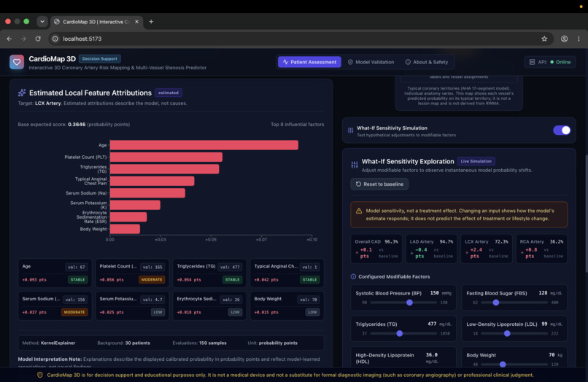This screenshot has height=382, width=588.
Task: Open the browser three-dot menu
Action: tap(579, 39)
